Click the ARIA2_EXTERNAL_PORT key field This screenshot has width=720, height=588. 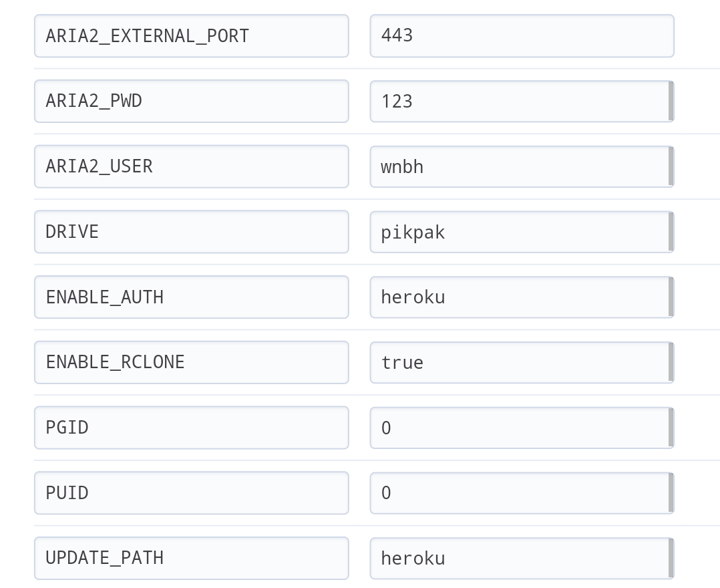[191, 36]
